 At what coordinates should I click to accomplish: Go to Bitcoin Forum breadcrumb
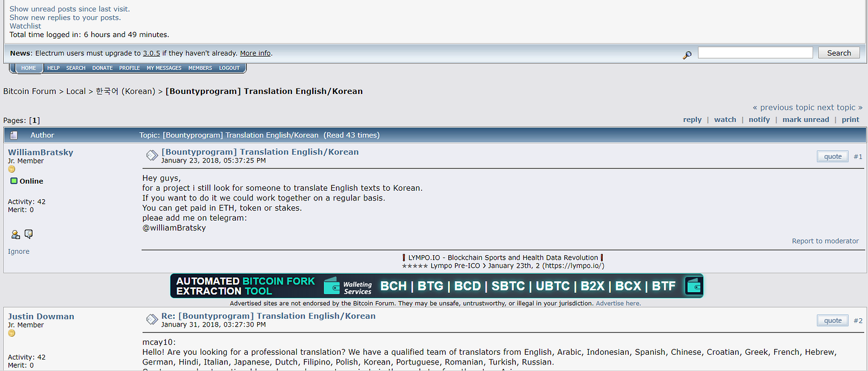click(30, 91)
